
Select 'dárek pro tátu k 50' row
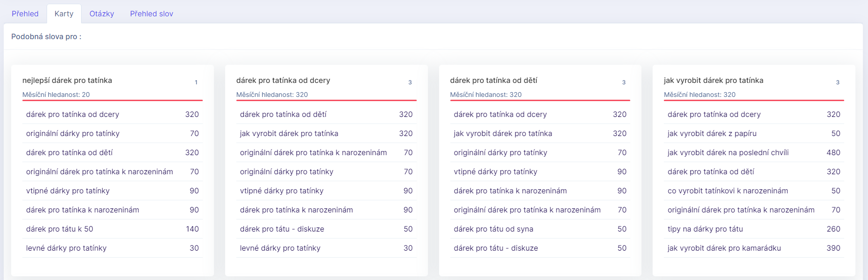point(60,229)
